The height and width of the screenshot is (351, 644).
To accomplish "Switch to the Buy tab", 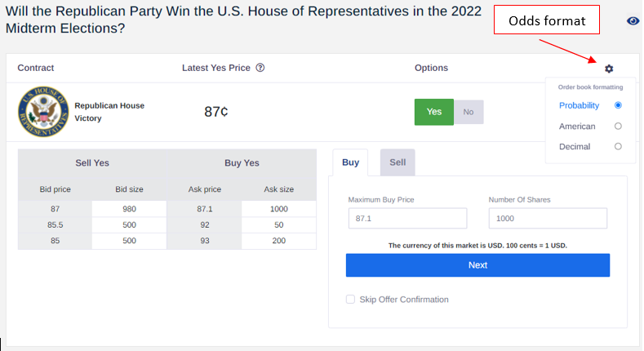I will click(350, 162).
